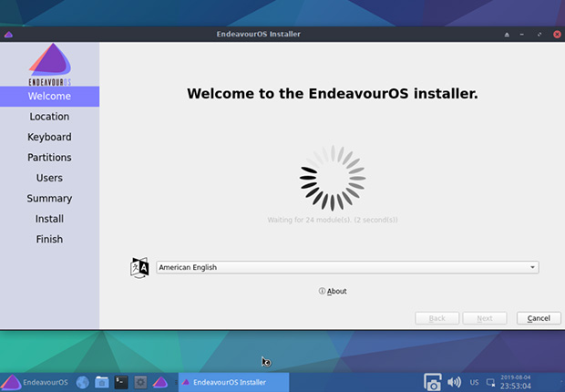Select the Partitions step in the sidebar
The width and height of the screenshot is (565, 392).
(x=50, y=158)
